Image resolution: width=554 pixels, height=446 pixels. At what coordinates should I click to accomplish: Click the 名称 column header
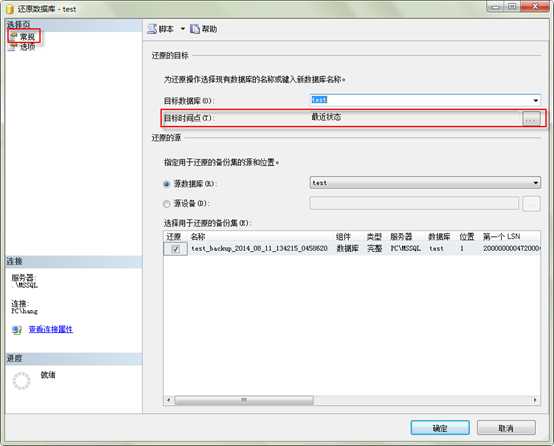(198, 236)
